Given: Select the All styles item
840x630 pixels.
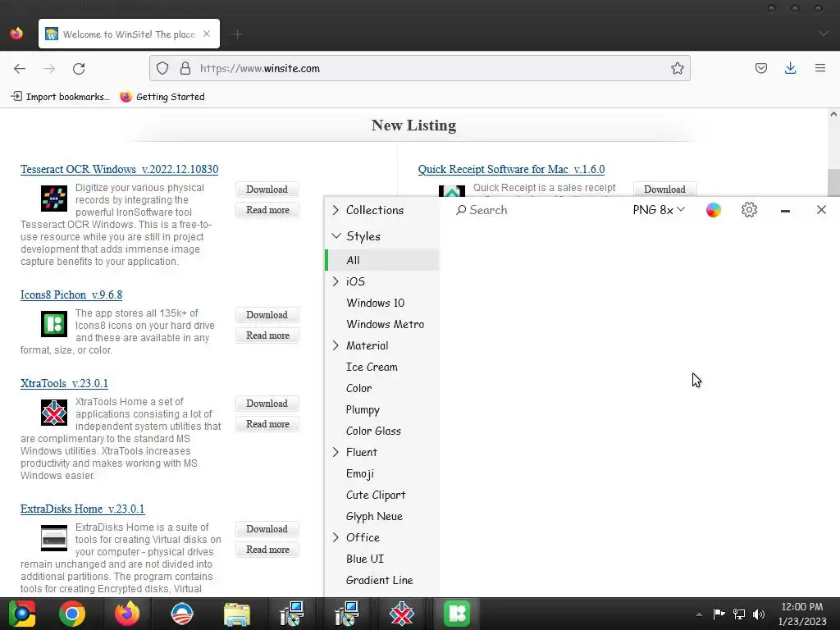Looking at the screenshot, I should 382,260.
